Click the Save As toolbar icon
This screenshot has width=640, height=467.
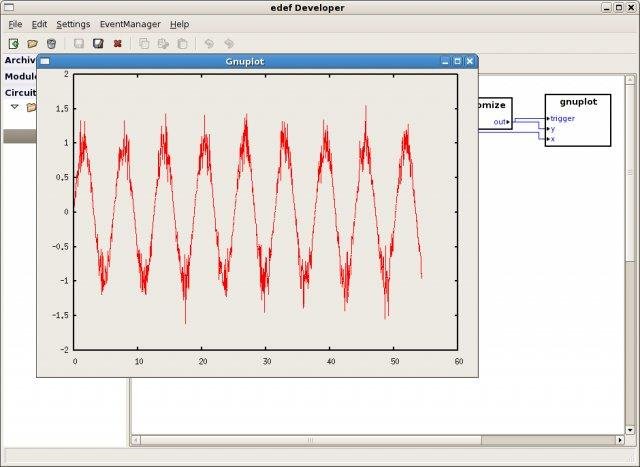98,43
